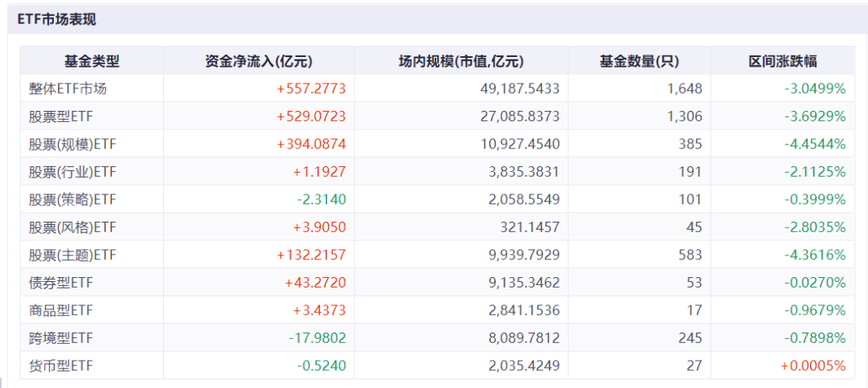Image resolution: width=868 pixels, height=388 pixels.
Task: Click change value -0.3999%
Action: 815,199
